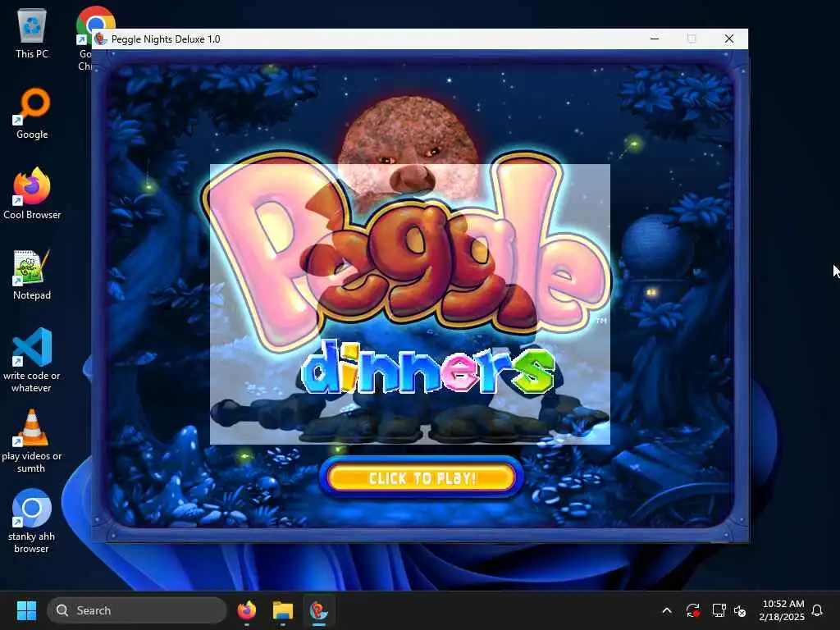This screenshot has width=840, height=630.
Task: Start the game with Click to Play
Action: [x=421, y=477]
